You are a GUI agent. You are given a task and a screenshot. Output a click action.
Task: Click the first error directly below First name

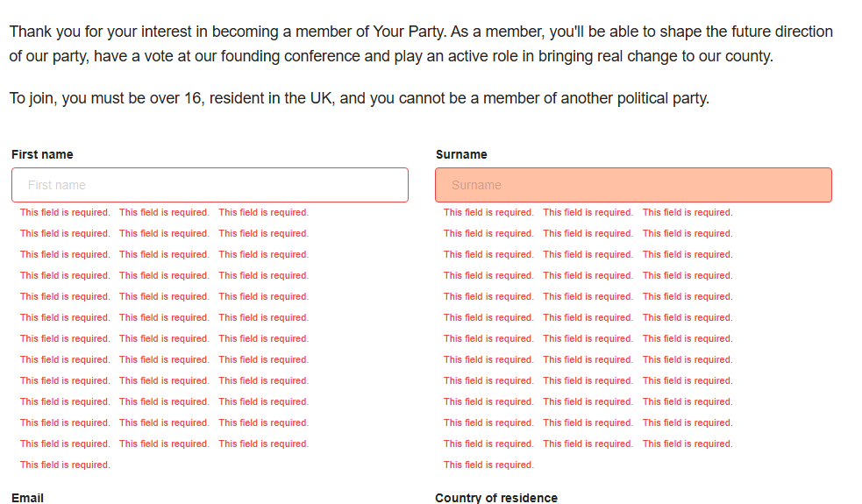click(65, 212)
